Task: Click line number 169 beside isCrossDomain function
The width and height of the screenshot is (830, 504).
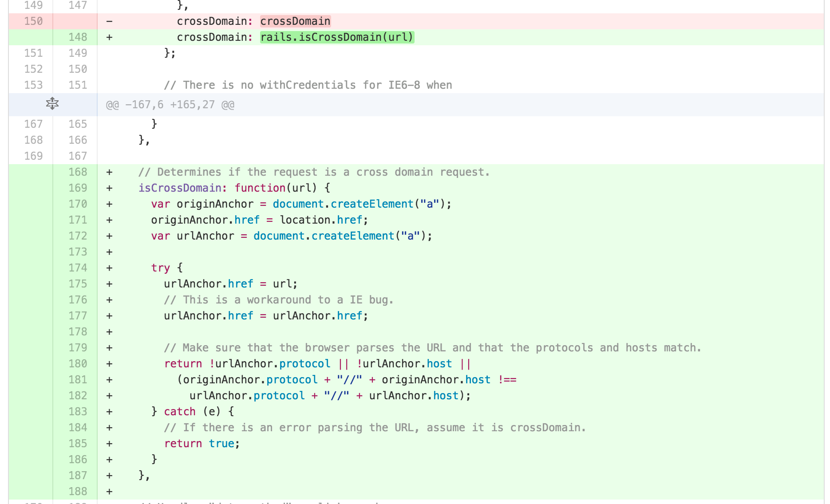Action: click(x=78, y=188)
